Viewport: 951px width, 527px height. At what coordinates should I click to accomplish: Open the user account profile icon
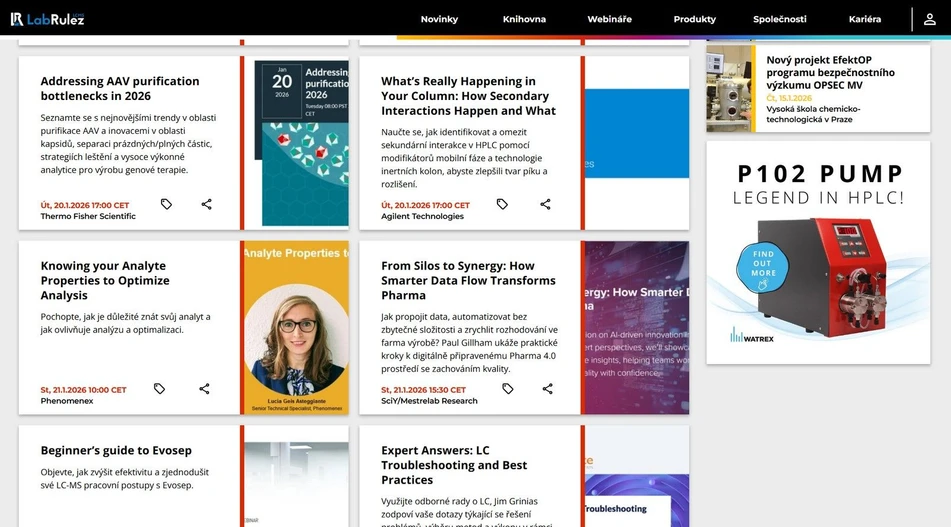(x=929, y=19)
